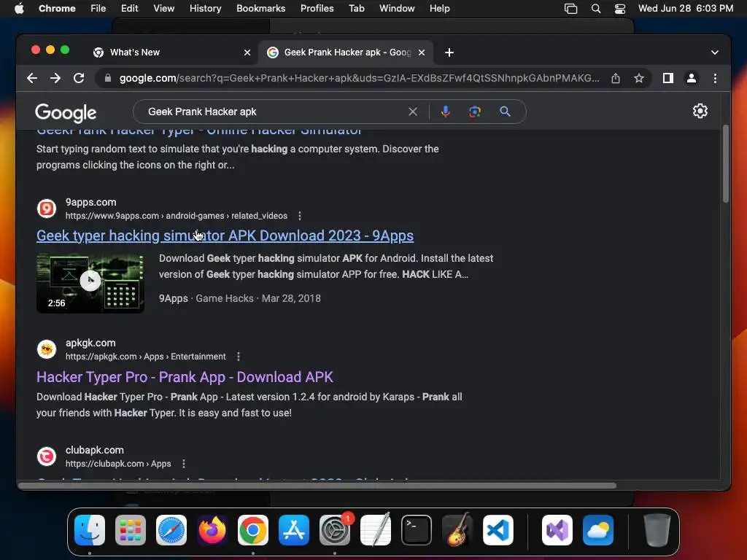
Task: Open the profile avatar menu
Action: click(x=692, y=78)
